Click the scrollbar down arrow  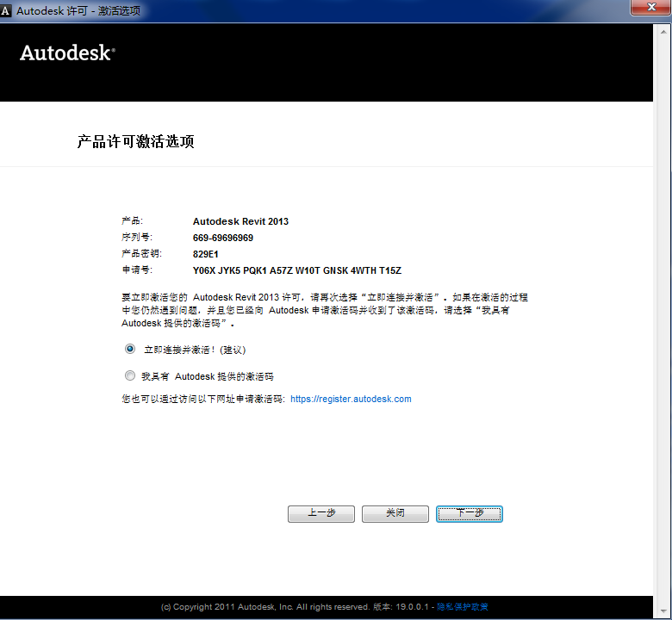click(x=663, y=611)
